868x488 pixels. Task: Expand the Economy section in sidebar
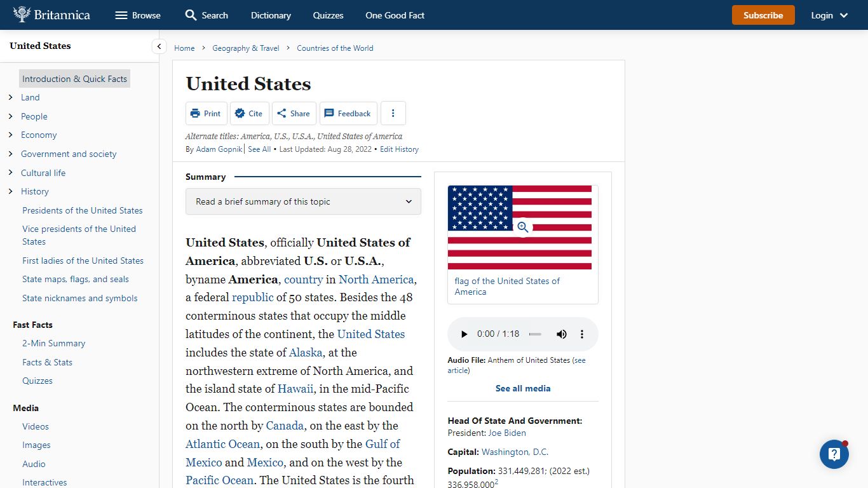11,135
